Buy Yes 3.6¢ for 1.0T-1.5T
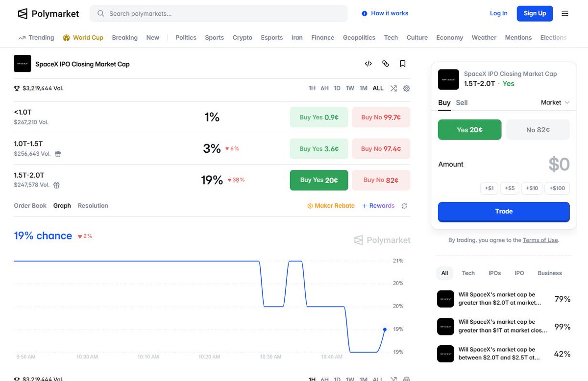The height and width of the screenshot is (381, 588). coord(319,149)
